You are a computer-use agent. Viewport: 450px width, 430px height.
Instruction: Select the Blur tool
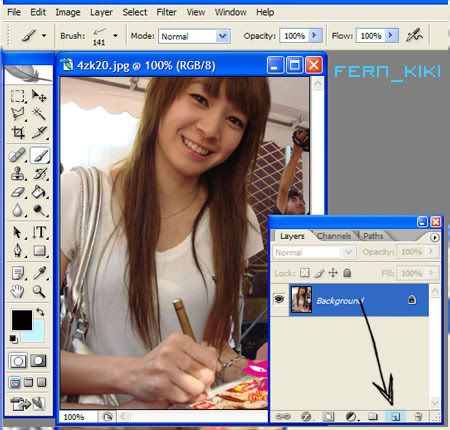(18, 210)
